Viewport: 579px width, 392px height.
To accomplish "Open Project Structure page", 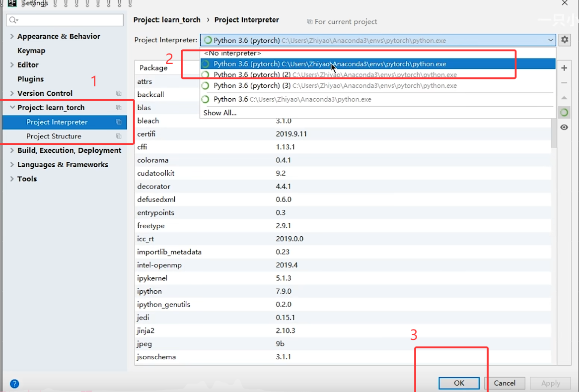I will (65, 136).
